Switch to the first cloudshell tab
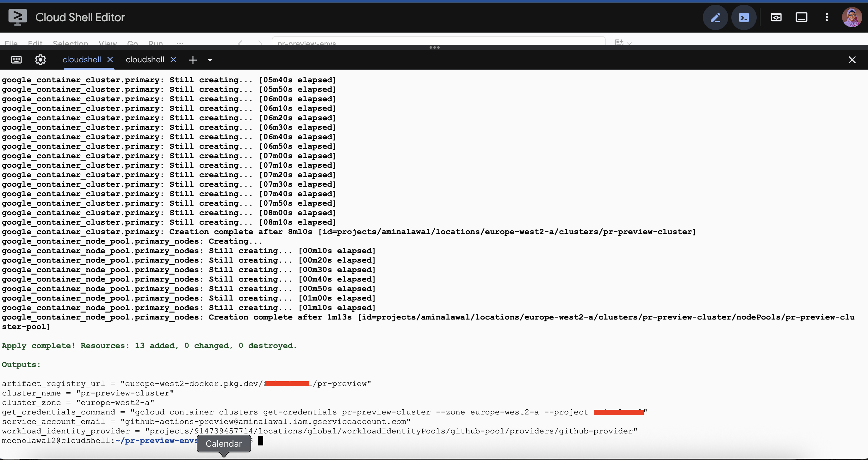This screenshot has height=460, width=868. [82, 60]
